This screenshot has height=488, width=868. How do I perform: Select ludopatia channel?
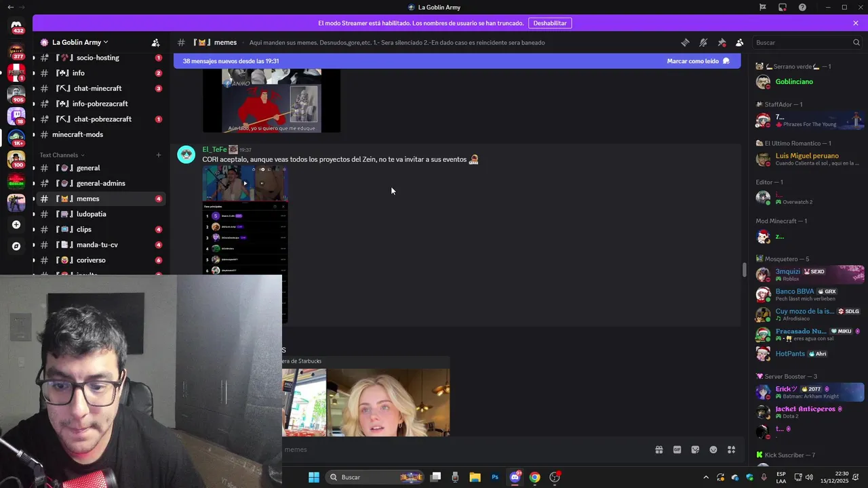coord(99,214)
